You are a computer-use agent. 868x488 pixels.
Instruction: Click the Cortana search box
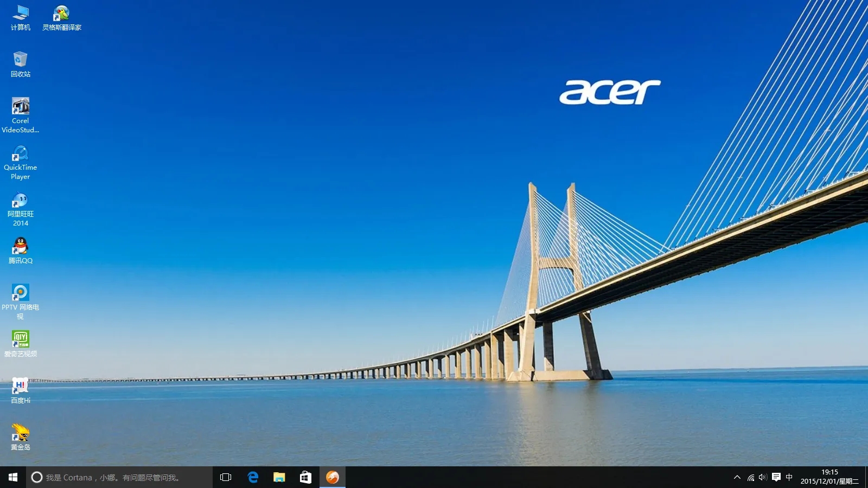[119, 477]
